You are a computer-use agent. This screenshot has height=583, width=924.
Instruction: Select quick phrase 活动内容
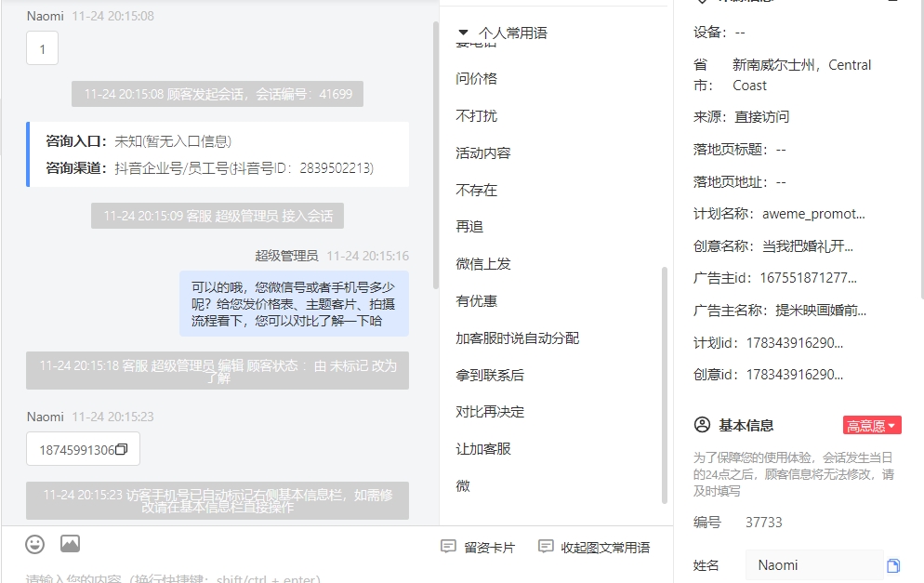(483, 152)
